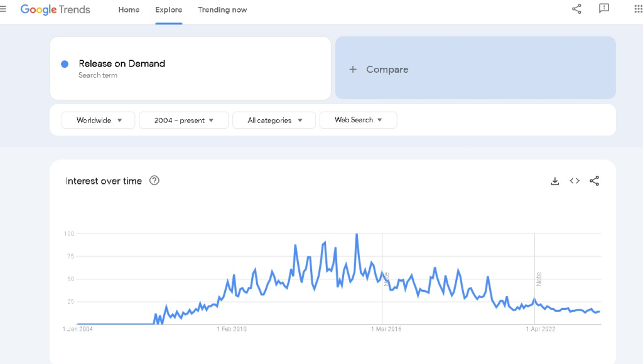Expand the Worldwide region dropdown
This screenshot has width=643, height=364.
pos(99,120)
